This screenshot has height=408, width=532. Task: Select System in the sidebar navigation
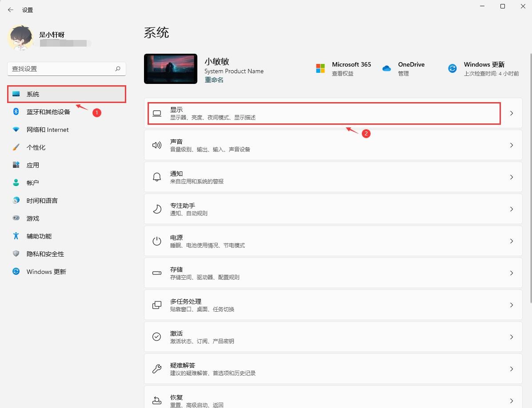tap(66, 94)
